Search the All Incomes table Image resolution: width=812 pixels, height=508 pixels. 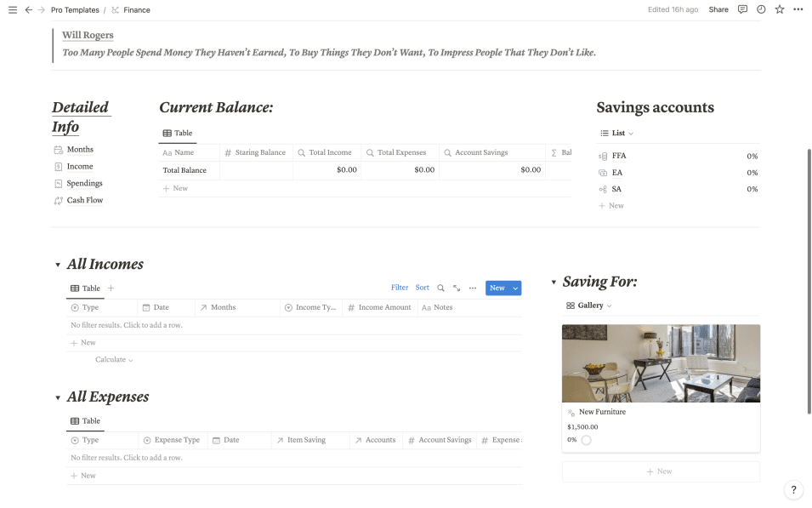[440, 288]
